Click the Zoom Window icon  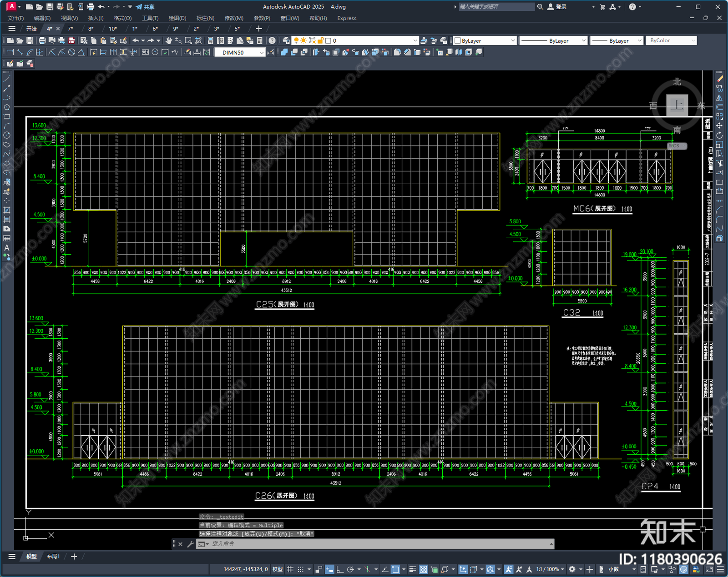(x=188, y=40)
